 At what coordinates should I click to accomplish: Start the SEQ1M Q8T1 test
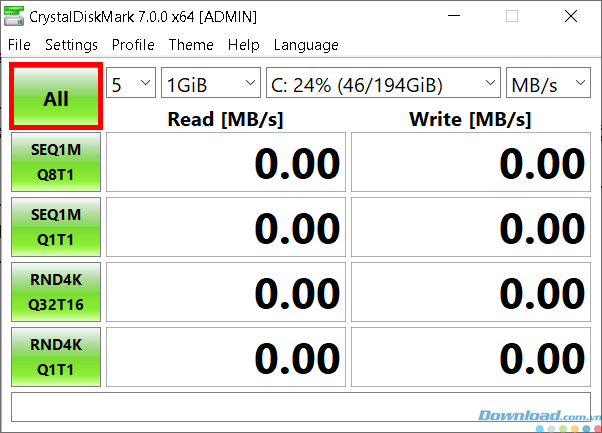pyautogui.click(x=56, y=162)
